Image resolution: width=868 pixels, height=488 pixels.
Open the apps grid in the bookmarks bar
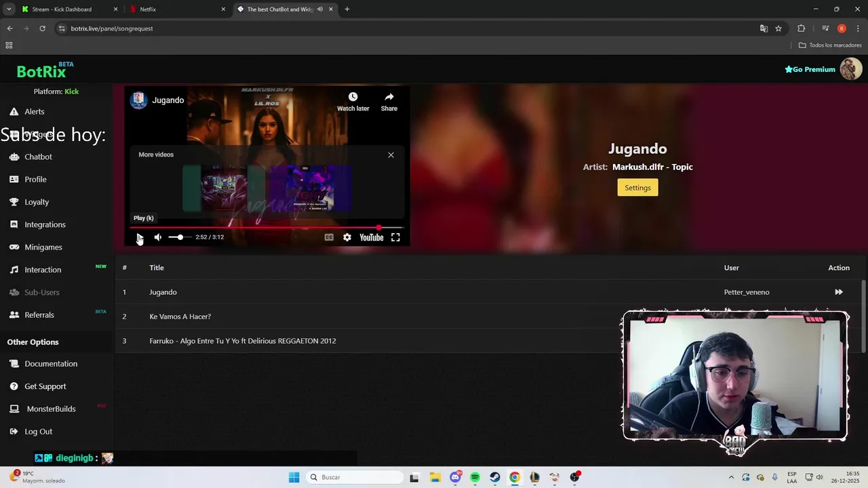9,45
